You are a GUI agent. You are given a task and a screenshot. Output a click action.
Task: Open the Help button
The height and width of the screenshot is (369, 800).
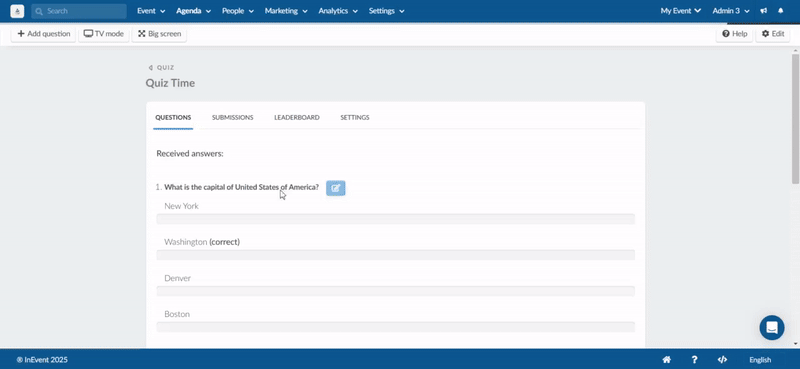click(734, 34)
